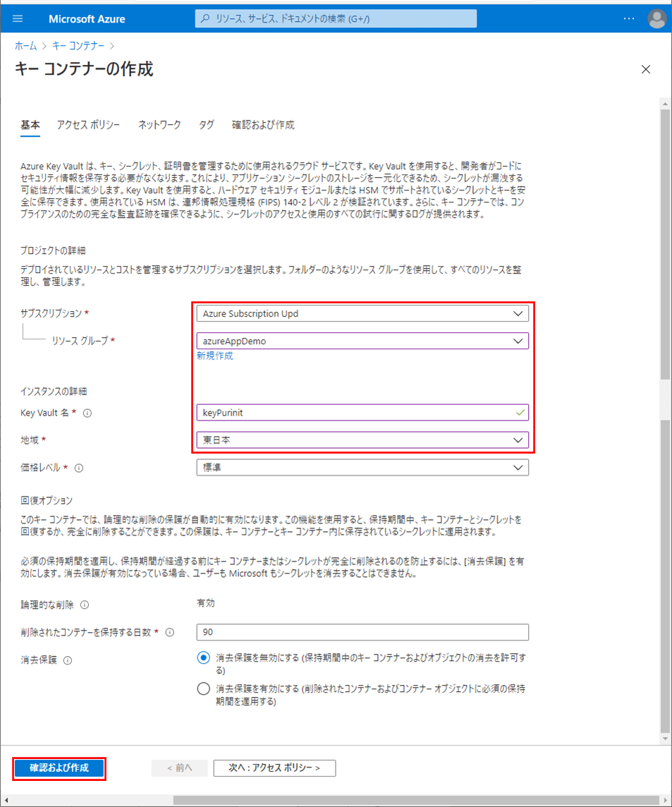The width and height of the screenshot is (672, 807).
Task: Expand the サブスクリプション dropdown
Action: tap(362, 313)
